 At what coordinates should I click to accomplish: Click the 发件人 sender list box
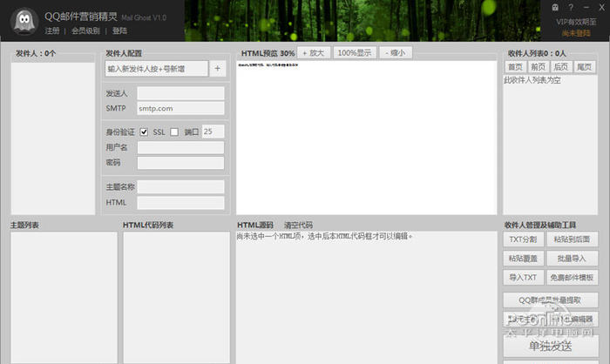coord(53,138)
